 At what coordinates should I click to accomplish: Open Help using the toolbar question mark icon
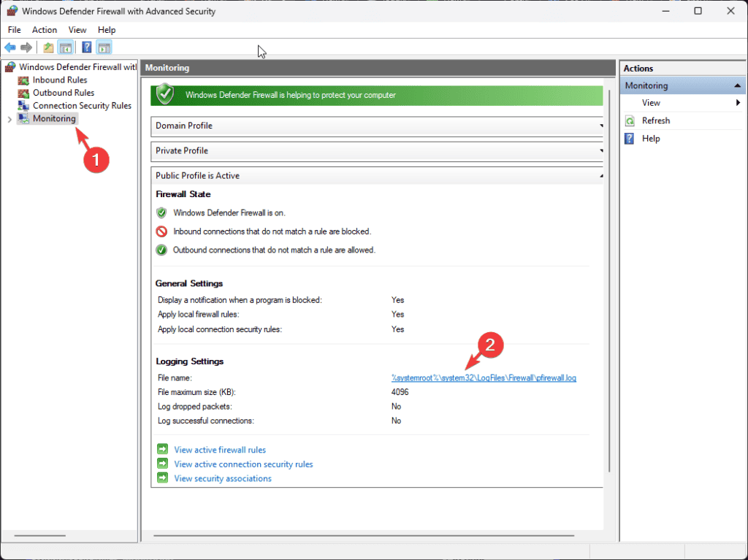click(x=85, y=47)
